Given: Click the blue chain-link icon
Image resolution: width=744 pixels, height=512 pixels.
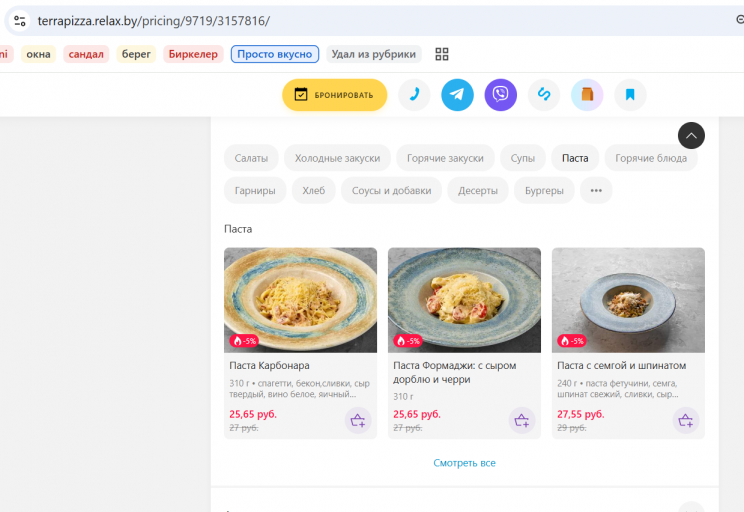Looking at the screenshot, I should click(x=544, y=95).
